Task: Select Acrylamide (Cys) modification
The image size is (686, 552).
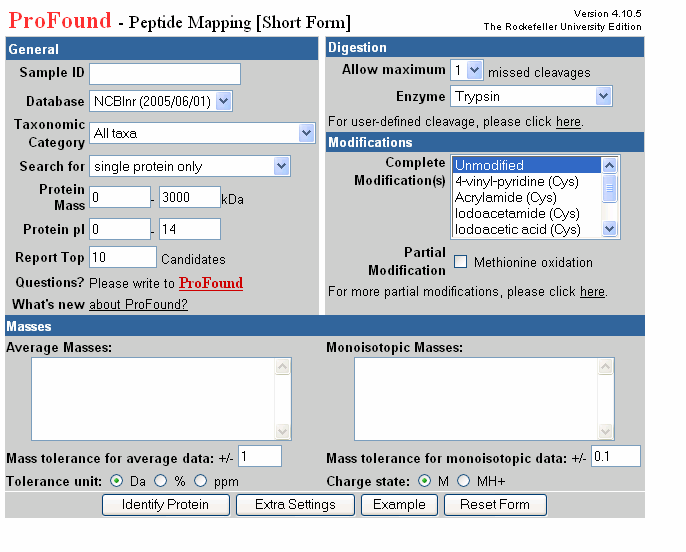Action: point(527,198)
